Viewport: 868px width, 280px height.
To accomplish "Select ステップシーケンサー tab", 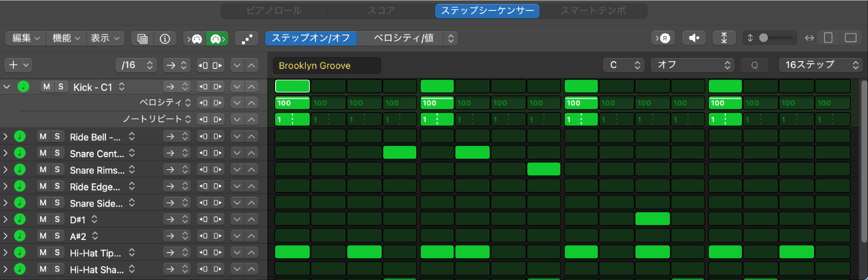I will click(x=487, y=11).
